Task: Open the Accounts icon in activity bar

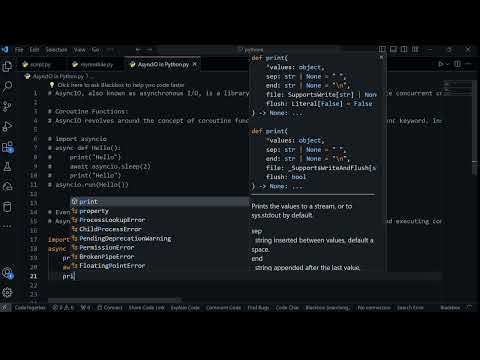Action: coord(7,273)
